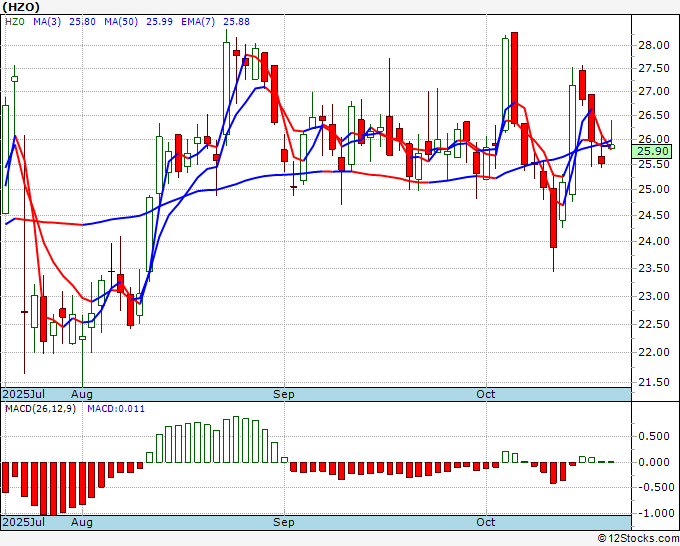This screenshot has width=680, height=546.
Task: Click the -0.500 MACD axis label
Action: tap(655, 487)
